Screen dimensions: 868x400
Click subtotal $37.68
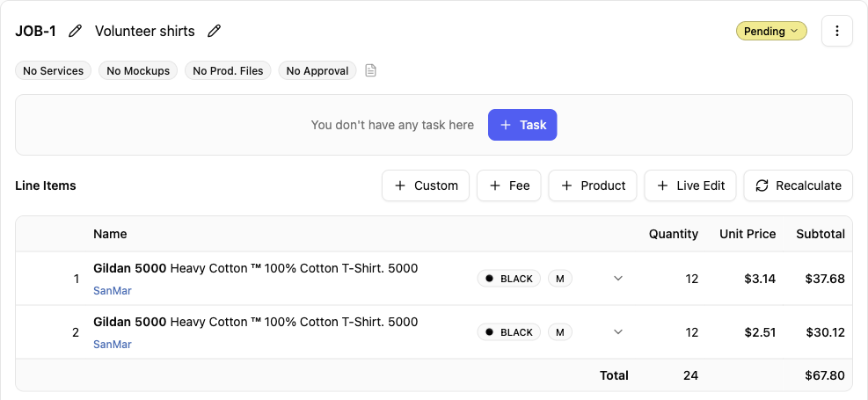click(825, 279)
